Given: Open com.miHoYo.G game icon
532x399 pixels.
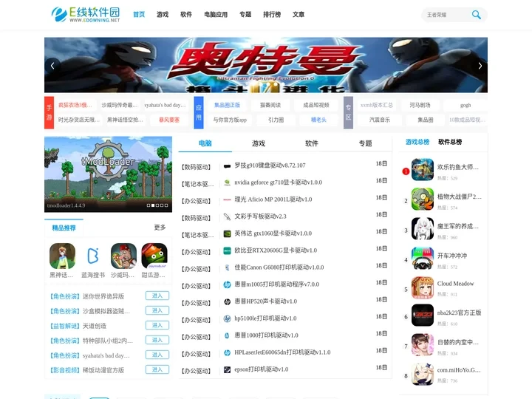Looking at the screenshot, I should click(423, 374).
